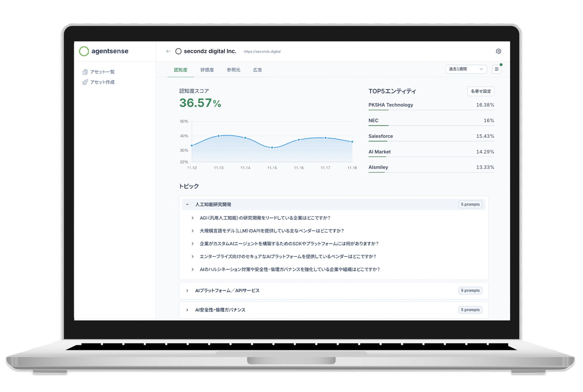Click the アセット一覧 clipboard icon
This screenshot has height=392, width=583.
coord(85,72)
